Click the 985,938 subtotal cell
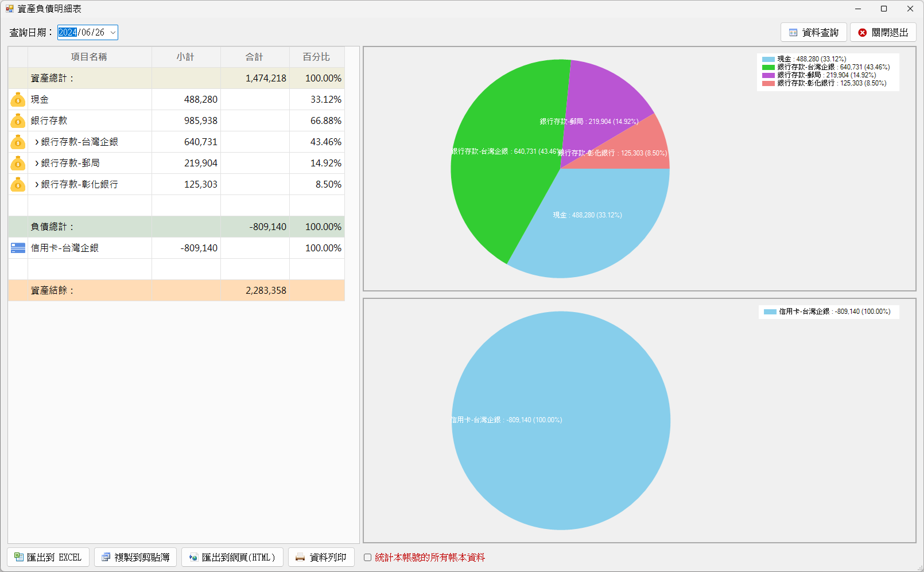 (186, 120)
